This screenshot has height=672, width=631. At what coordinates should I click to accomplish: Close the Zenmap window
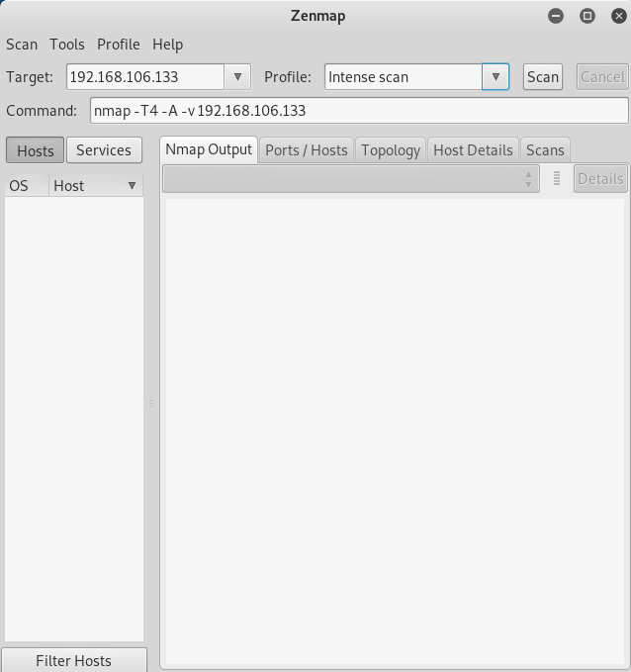pos(618,16)
